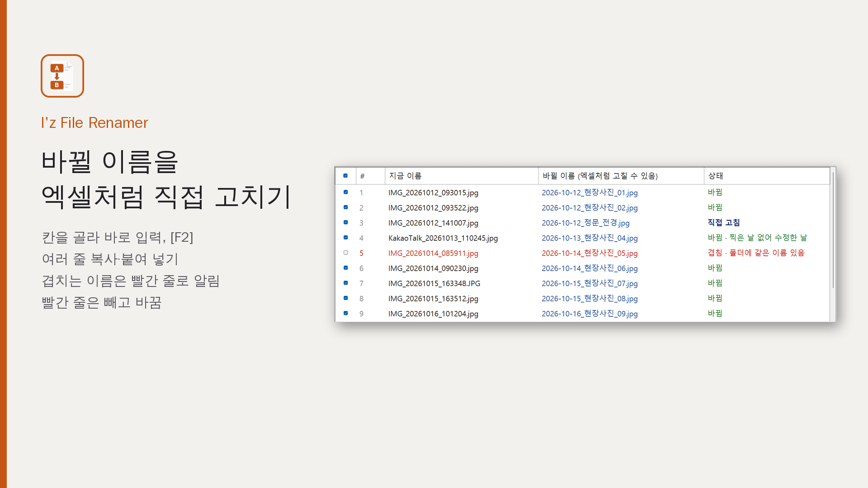Click the I'z File Renamer app logo icon
The height and width of the screenshot is (488, 868).
coord(62,76)
